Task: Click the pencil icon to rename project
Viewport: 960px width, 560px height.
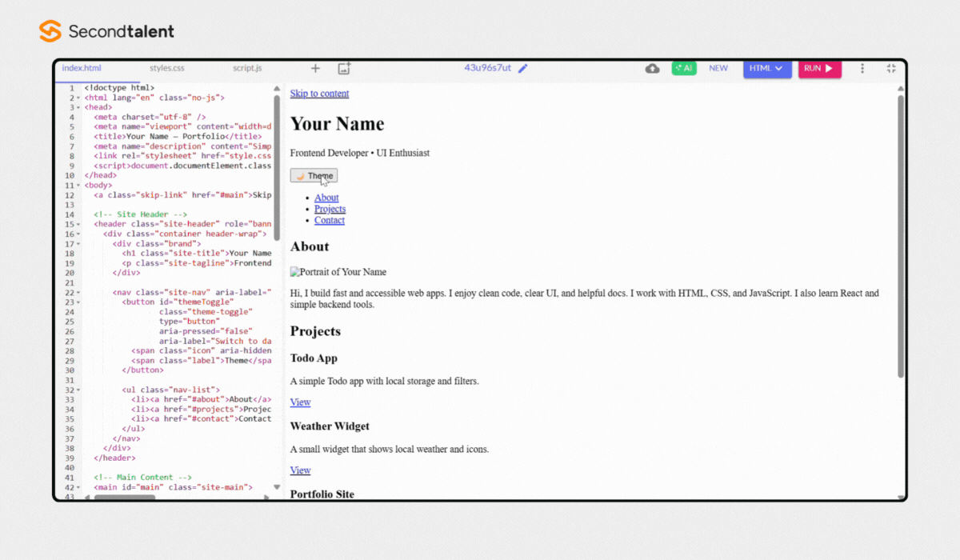Action: click(x=523, y=68)
